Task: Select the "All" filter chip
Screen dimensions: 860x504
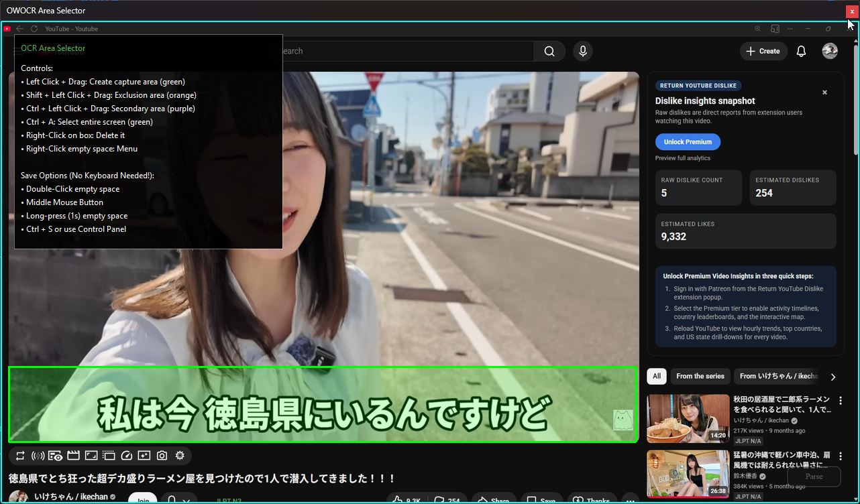Action: click(x=656, y=377)
